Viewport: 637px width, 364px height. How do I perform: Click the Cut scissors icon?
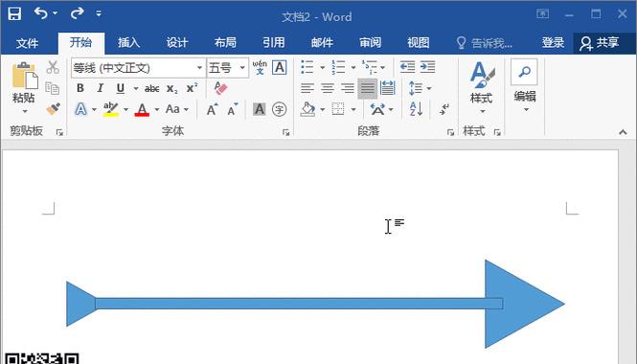[53, 67]
